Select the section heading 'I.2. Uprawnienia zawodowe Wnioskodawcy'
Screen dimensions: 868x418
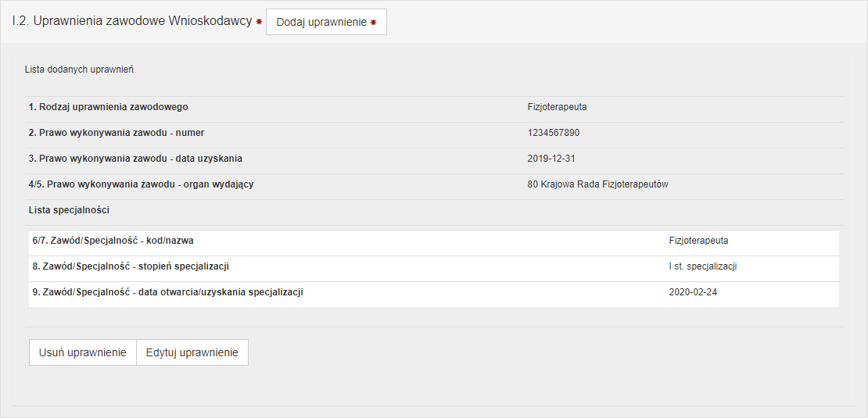pos(131,21)
